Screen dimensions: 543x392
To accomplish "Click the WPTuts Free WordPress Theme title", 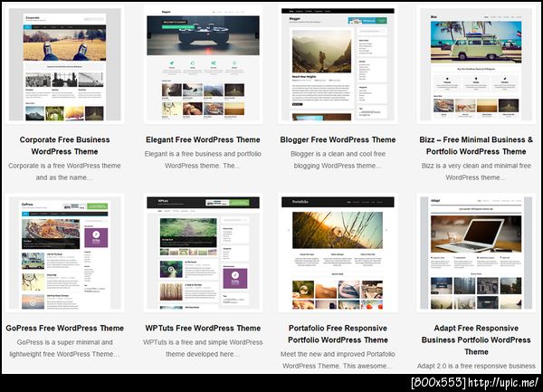I will [203, 329].
